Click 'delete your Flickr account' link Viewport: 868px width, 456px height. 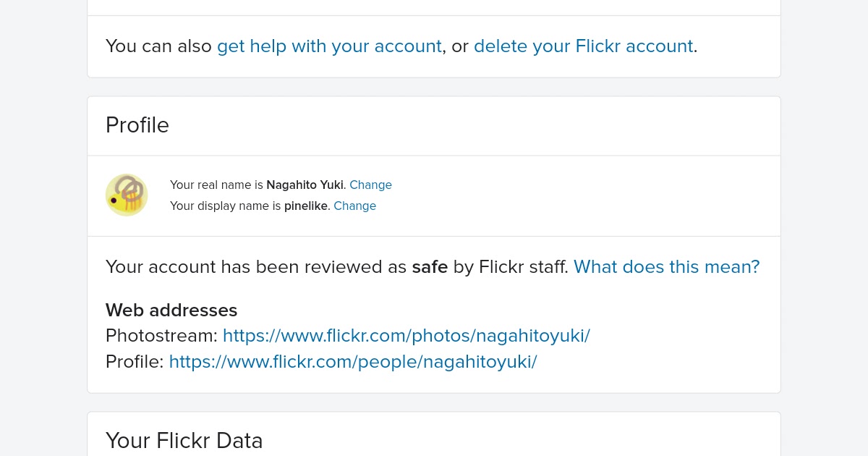click(x=583, y=46)
